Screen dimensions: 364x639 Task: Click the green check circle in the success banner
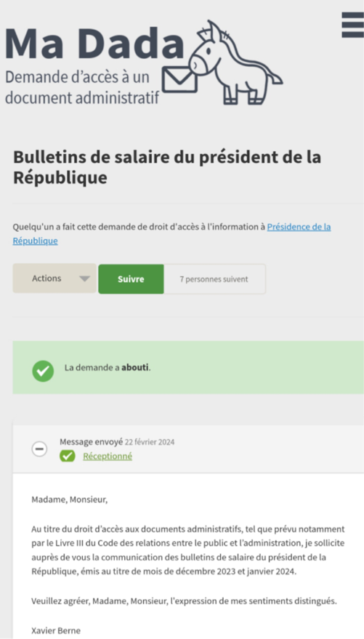point(43,371)
